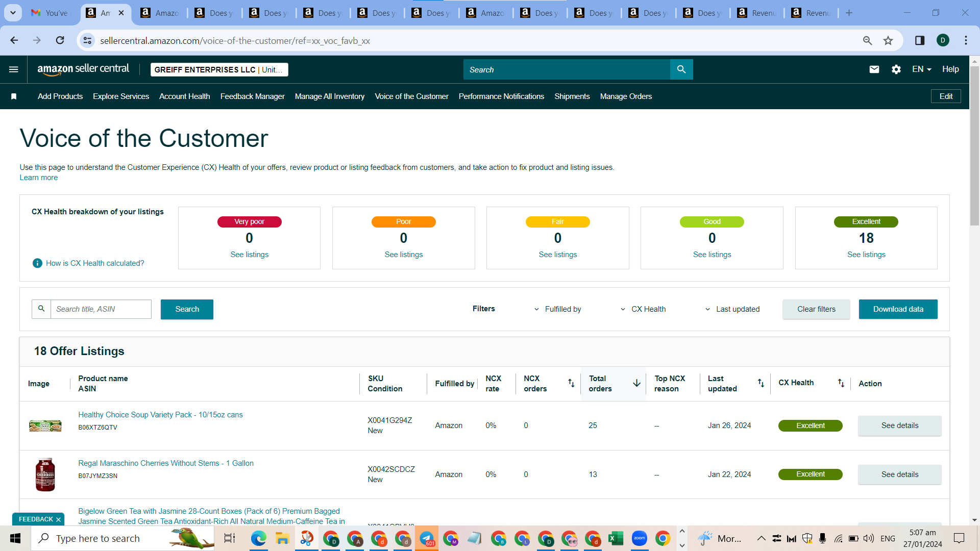Sort by Last updated column arrows
980x551 pixels.
pos(761,383)
